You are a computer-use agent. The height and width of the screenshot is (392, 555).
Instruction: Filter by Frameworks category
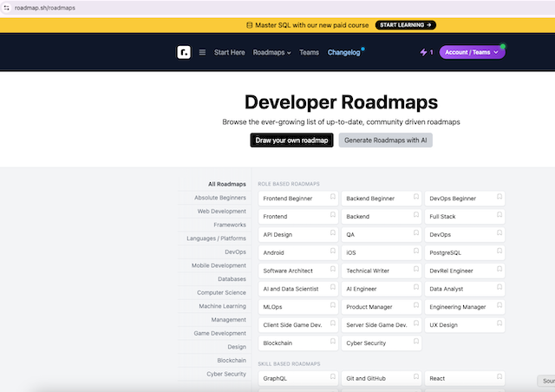[230, 225]
